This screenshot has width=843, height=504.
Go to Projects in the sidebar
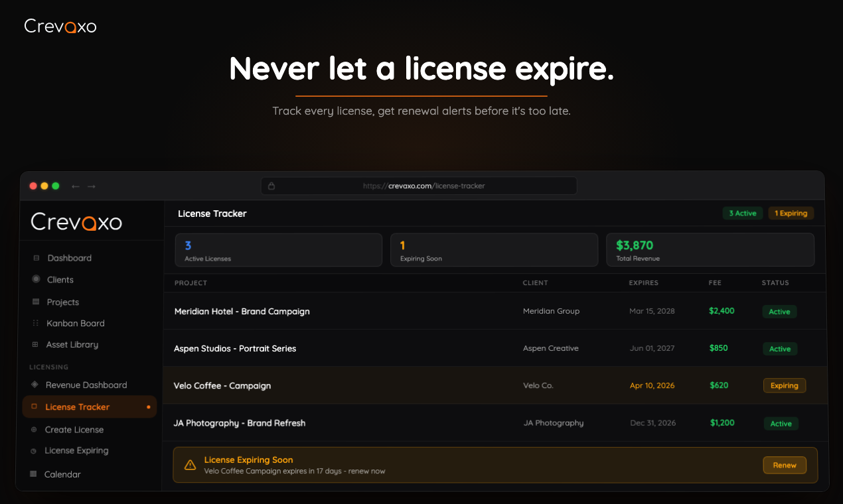63,302
